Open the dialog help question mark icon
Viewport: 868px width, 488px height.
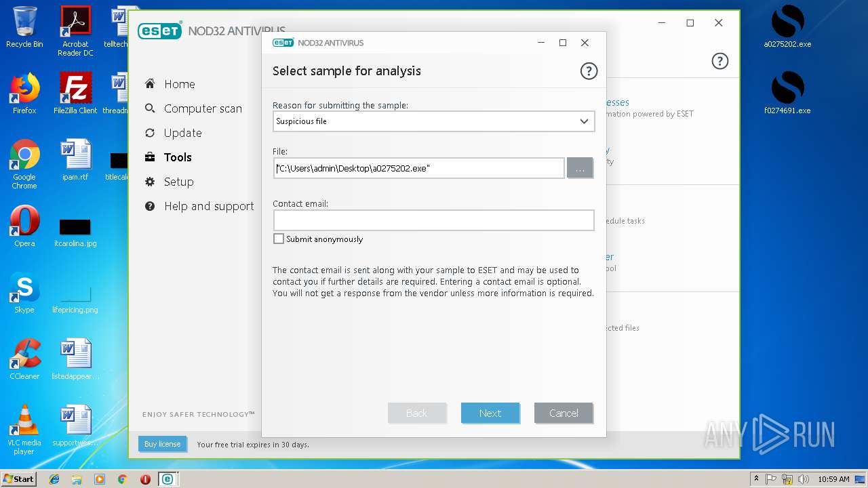589,70
